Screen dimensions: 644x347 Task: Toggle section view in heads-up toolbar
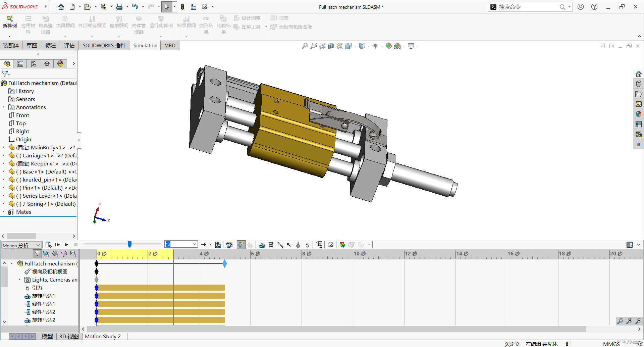pos(331,46)
